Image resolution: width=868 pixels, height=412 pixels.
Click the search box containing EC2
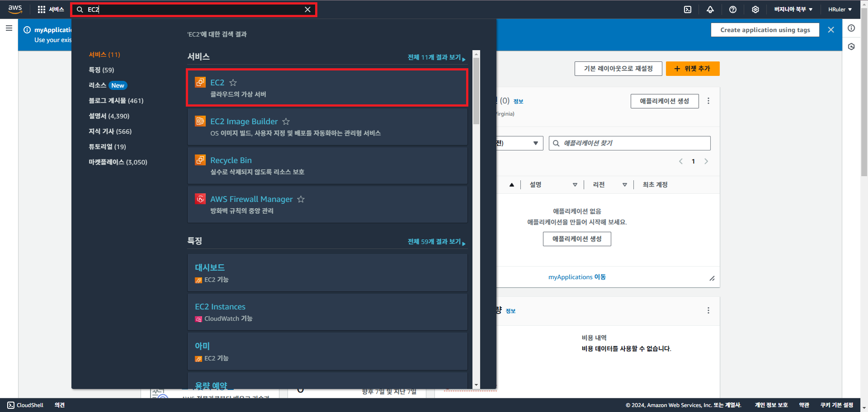[x=194, y=9]
